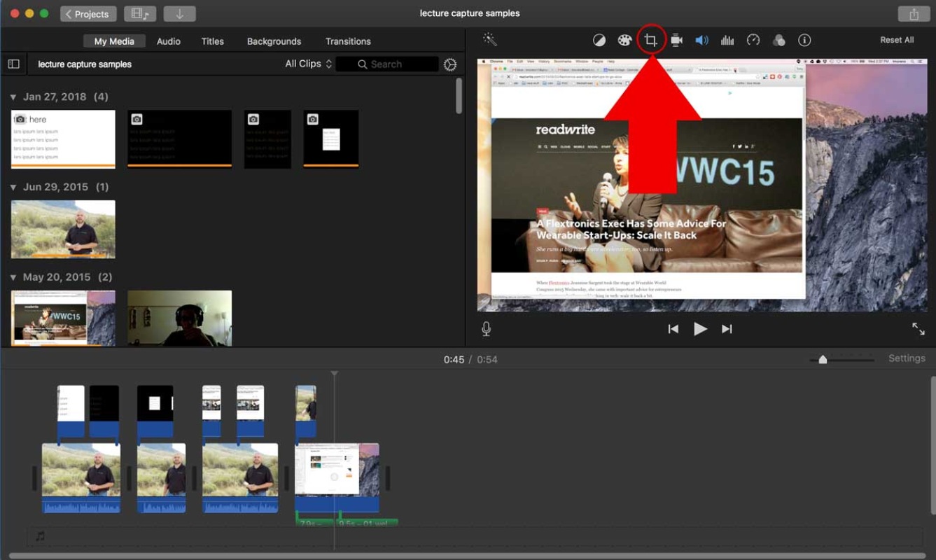Switch to the Transitions tab

(x=348, y=41)
